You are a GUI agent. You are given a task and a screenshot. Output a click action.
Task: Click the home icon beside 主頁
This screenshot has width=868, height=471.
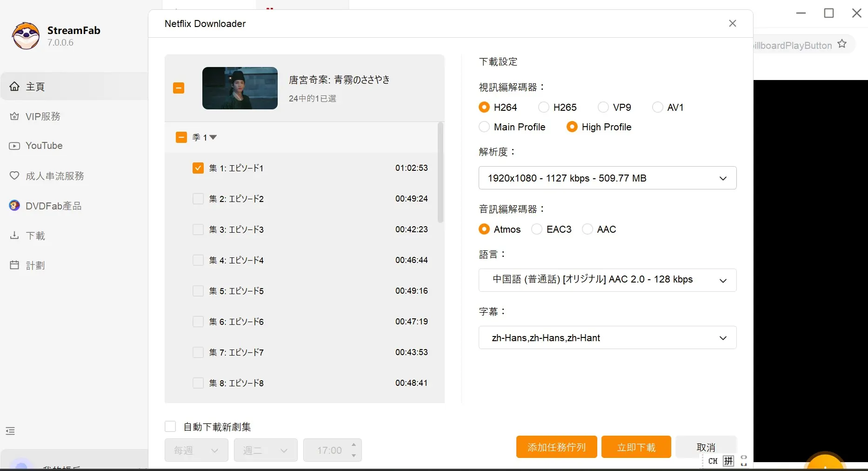pos(14,87)
